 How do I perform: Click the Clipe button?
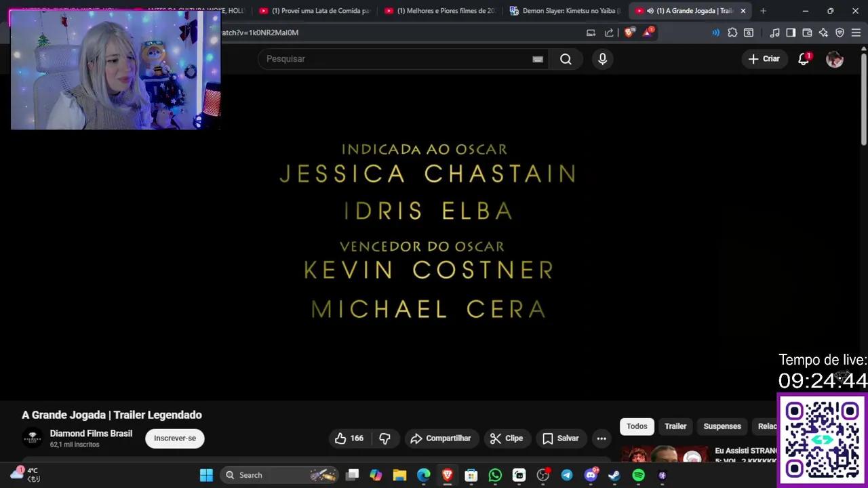tap(507, 439)
